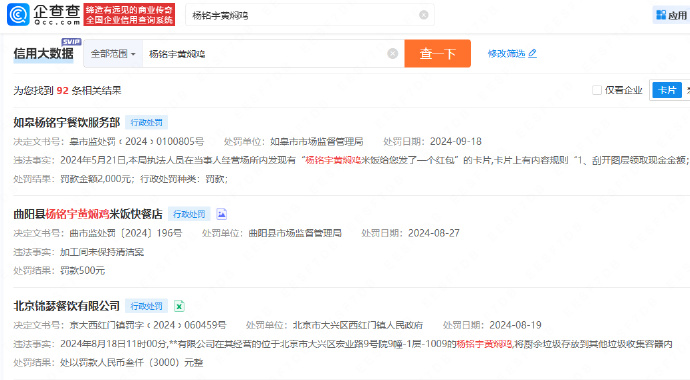The width and height of the screenshot is (690, 380).
Task: Click violation fact starting 2024年8月18日11时00分
Action: (367, 344)
